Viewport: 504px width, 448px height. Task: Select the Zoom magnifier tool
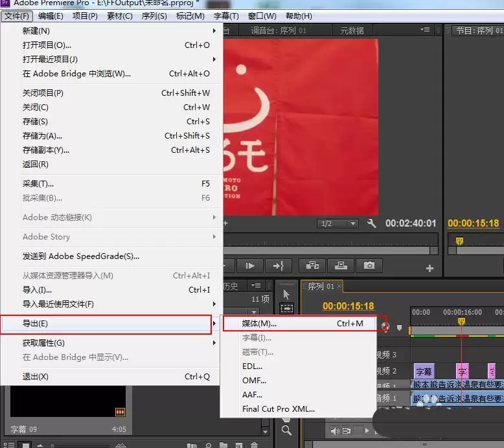pyautogui.click(x=286, y=431)
